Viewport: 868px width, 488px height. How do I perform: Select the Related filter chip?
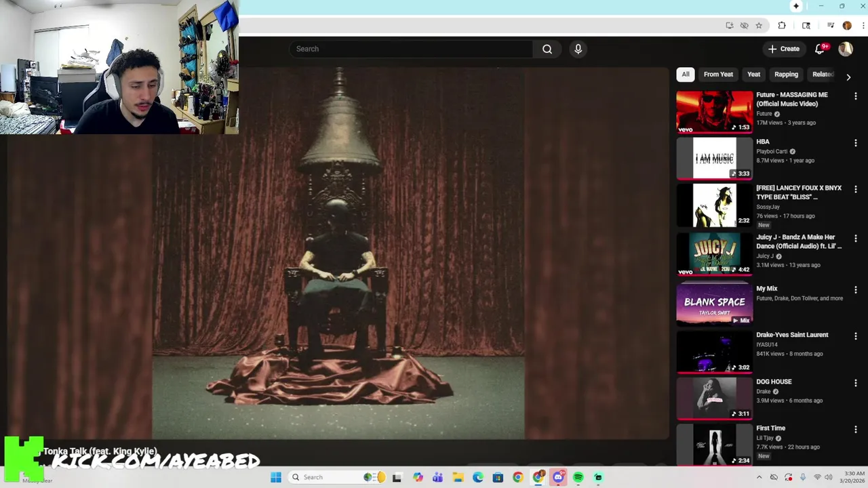(x=823, y=75)
